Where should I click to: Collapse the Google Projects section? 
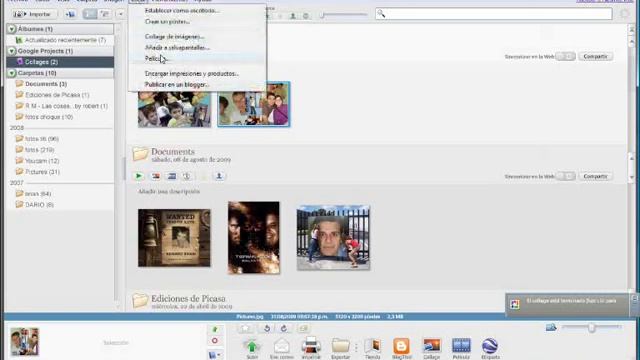[12, 51]
